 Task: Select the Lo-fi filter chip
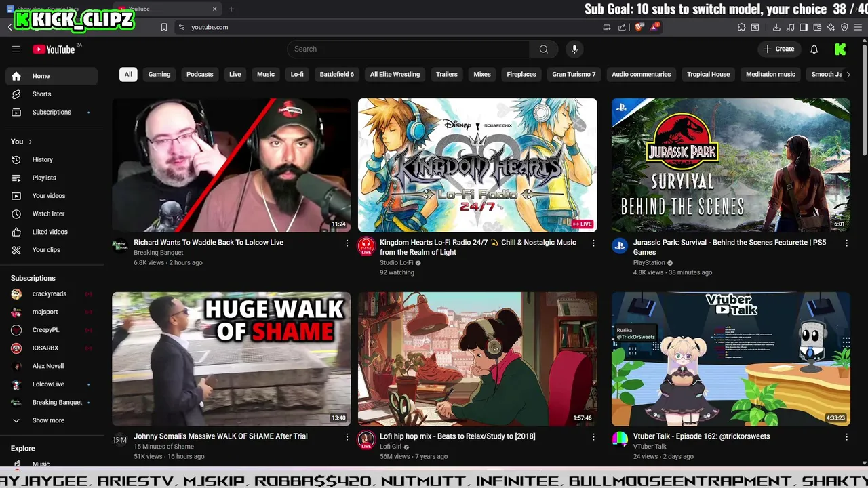pyautogui.click(x=297, y=75)
